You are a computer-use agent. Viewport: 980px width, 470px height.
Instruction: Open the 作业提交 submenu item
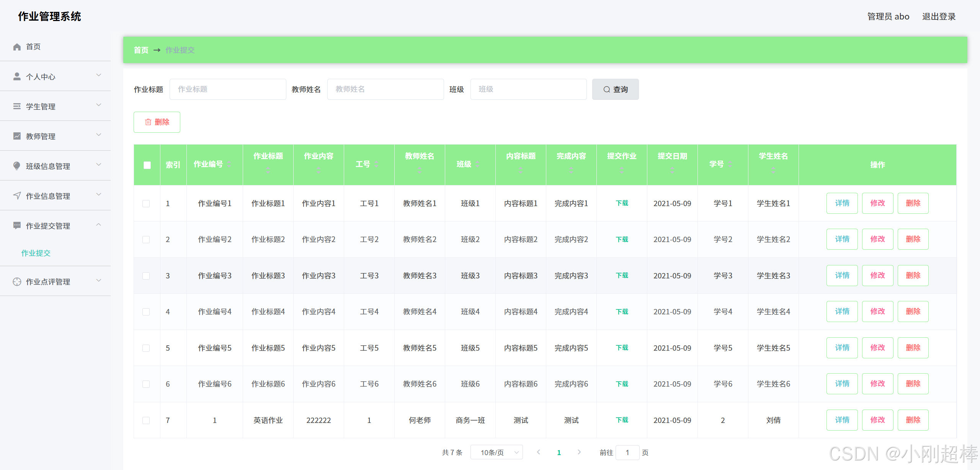[x=36, y=253]
